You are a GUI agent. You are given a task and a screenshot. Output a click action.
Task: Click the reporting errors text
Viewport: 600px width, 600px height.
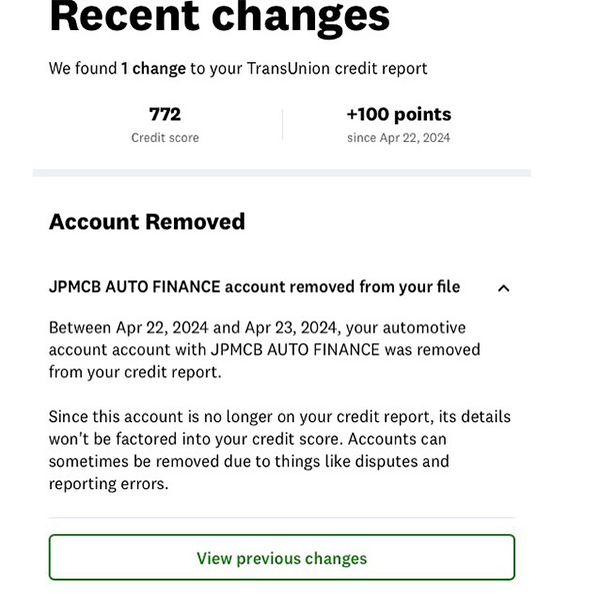coord(109,484)
